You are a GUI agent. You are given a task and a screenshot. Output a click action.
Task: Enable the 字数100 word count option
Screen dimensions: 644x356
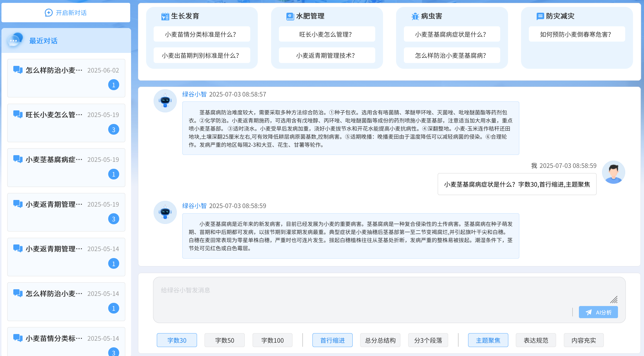click(x=273, y=340)
